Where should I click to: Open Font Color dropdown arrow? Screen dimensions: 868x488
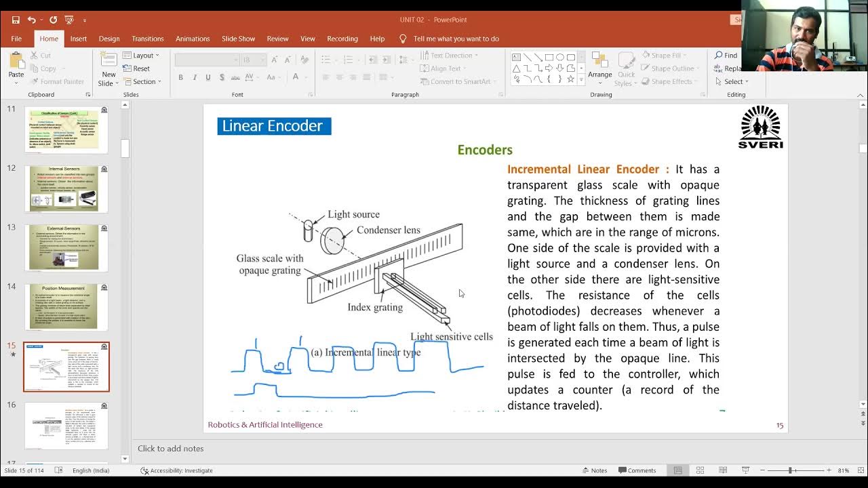[x=306, y=77]
